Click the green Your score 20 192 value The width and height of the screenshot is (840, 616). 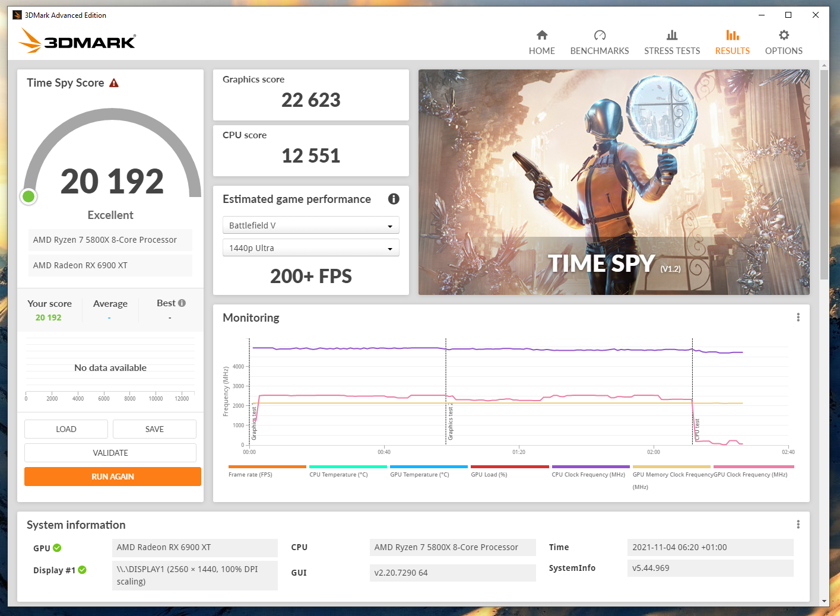[49, 317]
